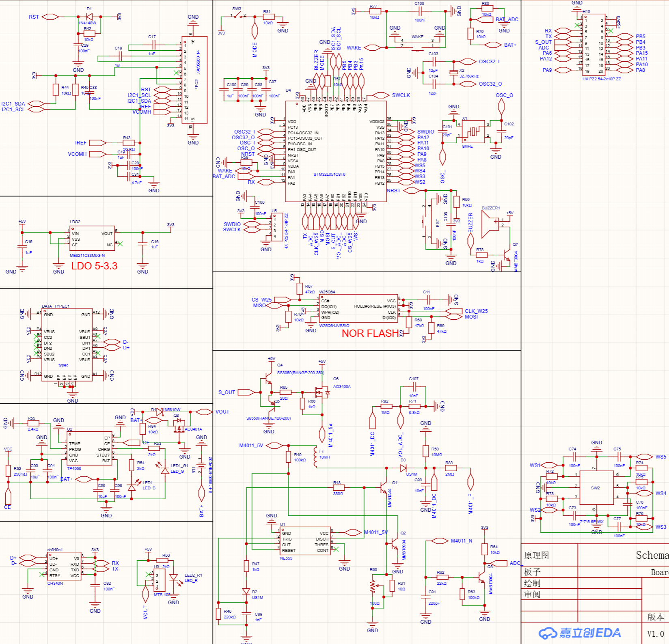
Task: Click the SW2 five-way switch component
Action: (x=596, y=488)
